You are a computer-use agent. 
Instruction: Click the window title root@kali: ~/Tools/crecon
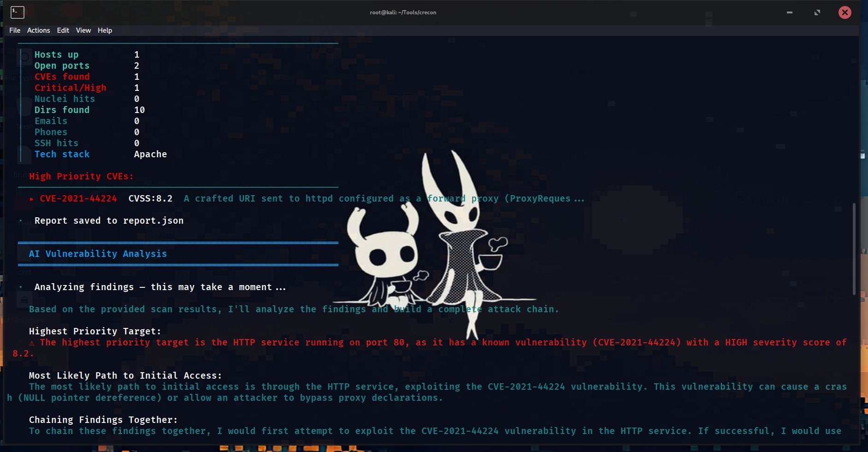pos(403,12)
